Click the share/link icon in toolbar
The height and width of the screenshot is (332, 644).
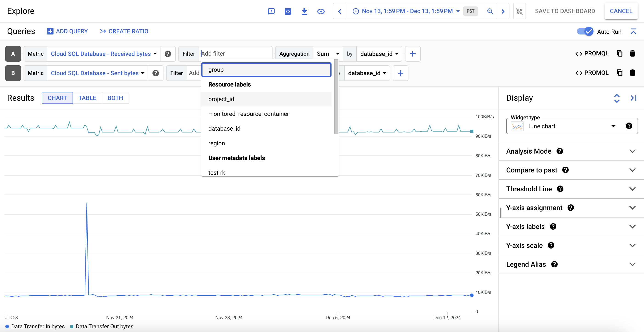[x=321, y=11]
